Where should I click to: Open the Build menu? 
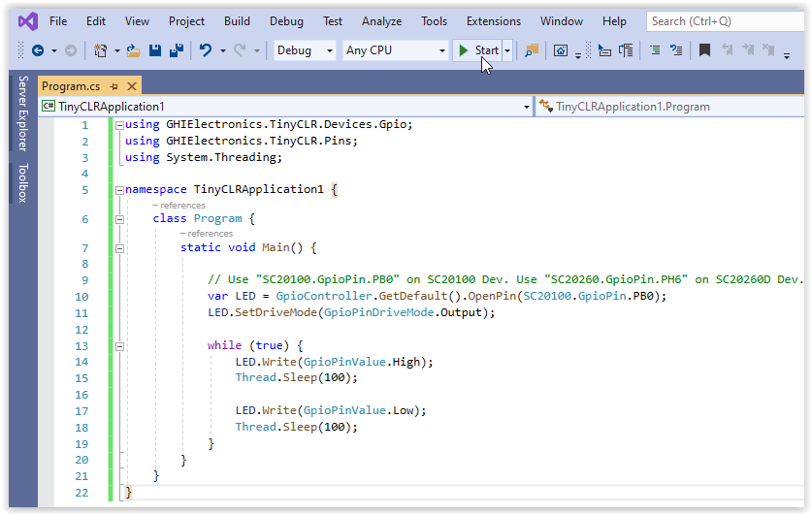pos(237,21)
